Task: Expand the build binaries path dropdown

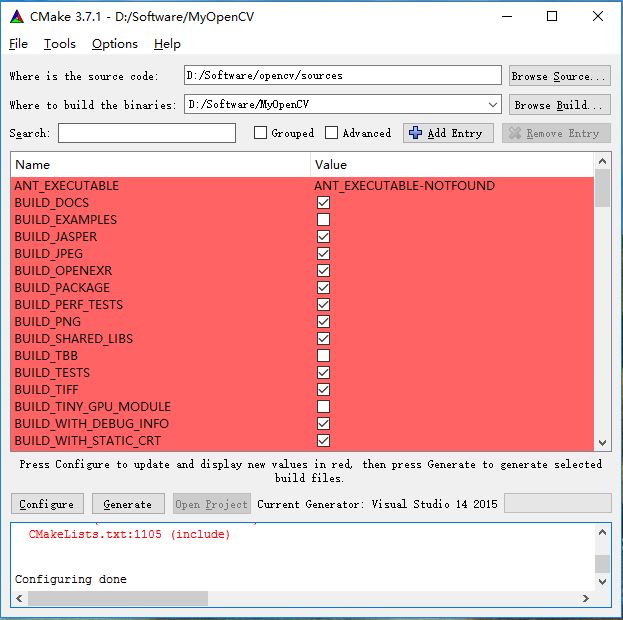Action: tap(493, 105)
